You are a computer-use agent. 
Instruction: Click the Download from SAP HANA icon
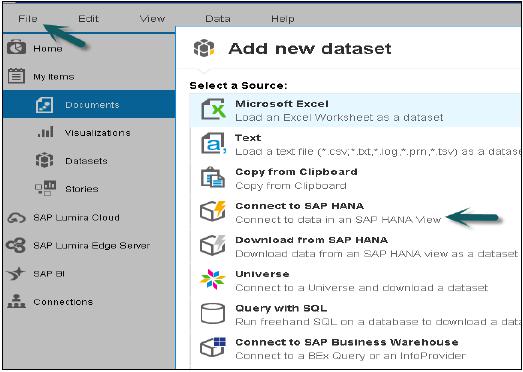click(213, 245)
